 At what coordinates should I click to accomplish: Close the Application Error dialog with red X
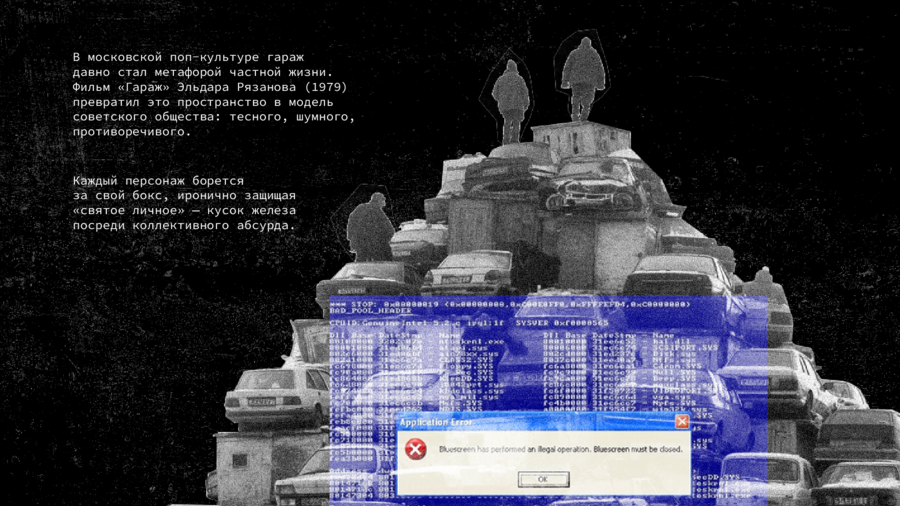pyautogui.click(x=682, y=422)
